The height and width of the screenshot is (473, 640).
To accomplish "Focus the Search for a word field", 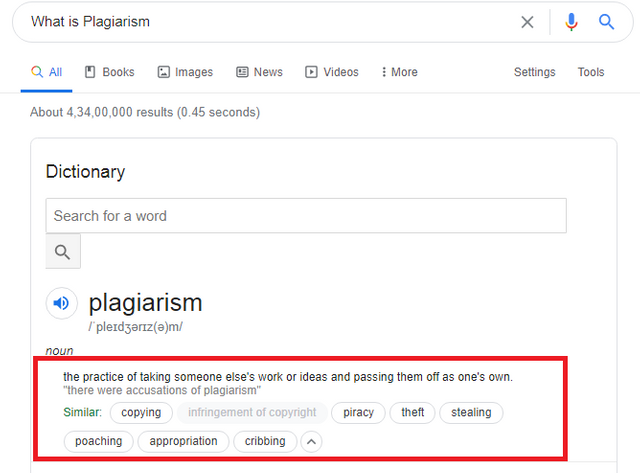I will tap(306, 216).
